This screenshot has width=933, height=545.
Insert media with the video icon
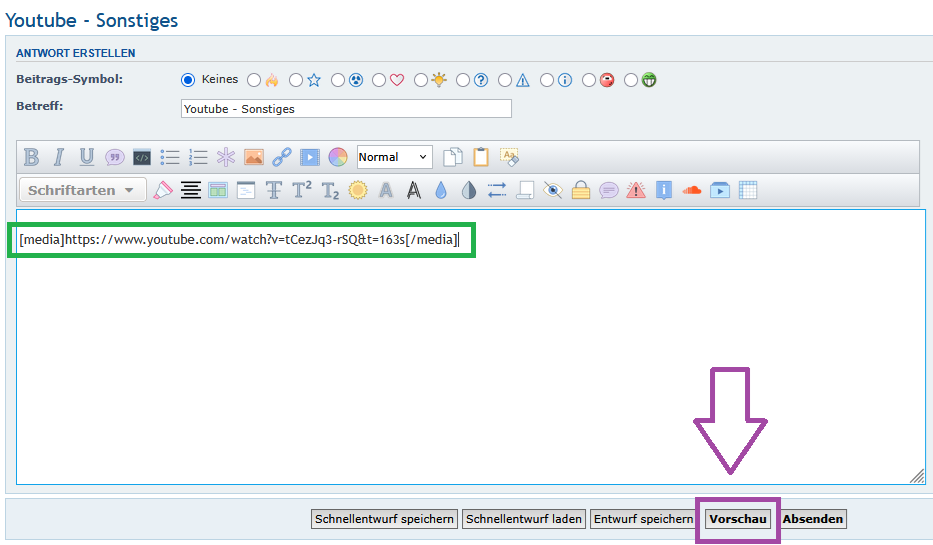[310, 157]
